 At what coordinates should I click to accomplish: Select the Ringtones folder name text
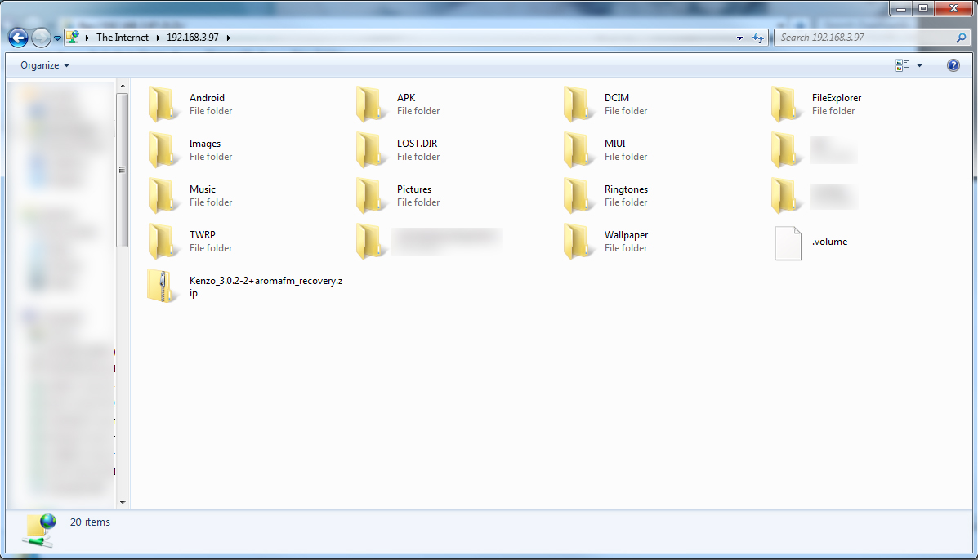(626, 189)
